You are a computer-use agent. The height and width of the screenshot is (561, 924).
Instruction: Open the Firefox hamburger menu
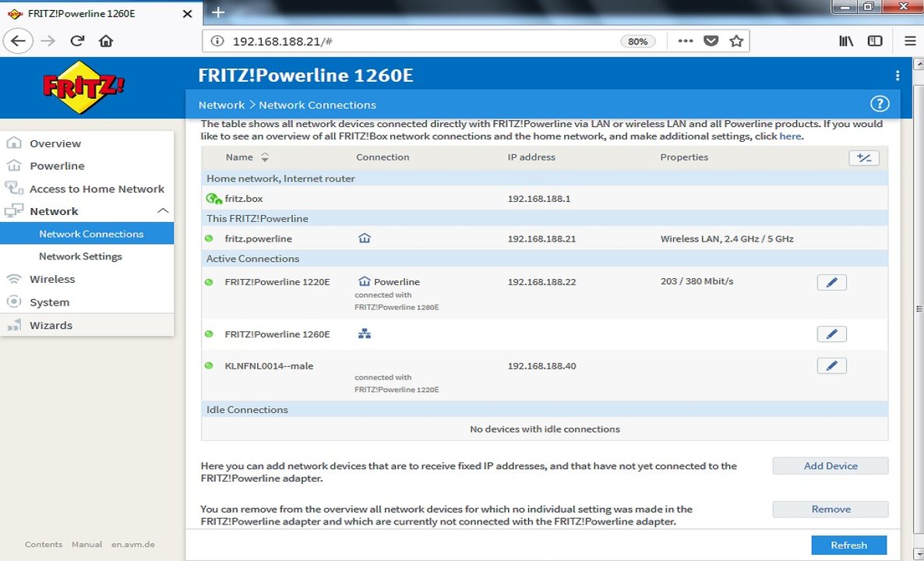[910, 41]
